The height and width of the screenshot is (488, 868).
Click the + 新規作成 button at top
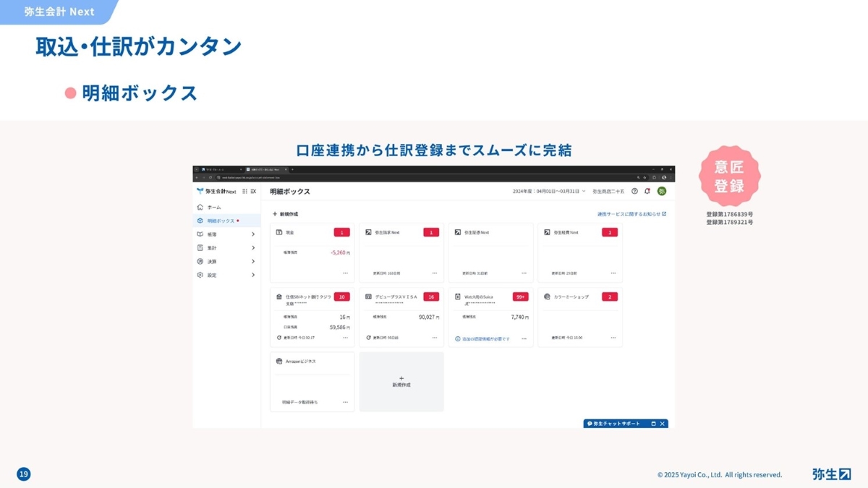coord(285,214)
